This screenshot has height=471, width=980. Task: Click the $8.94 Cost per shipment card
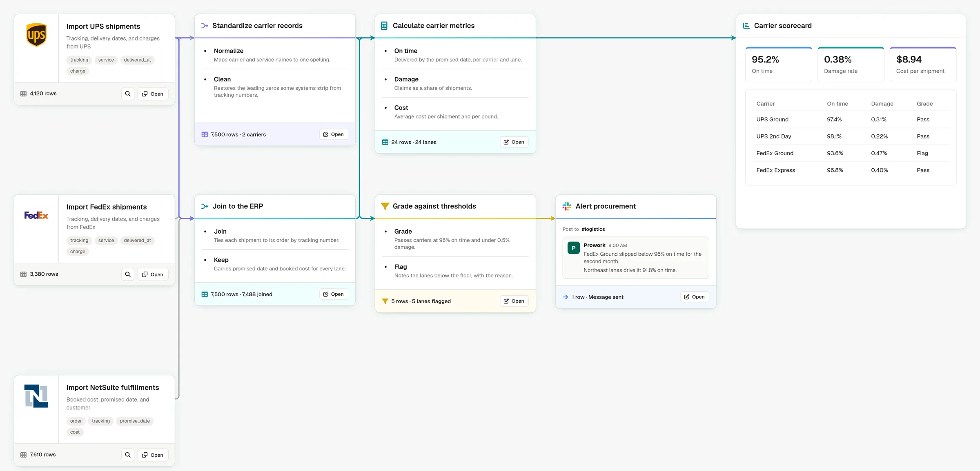point(923,65)
